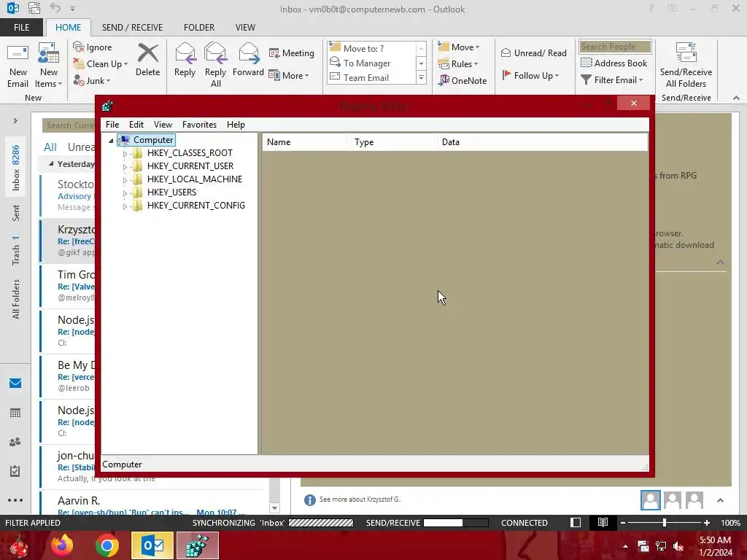Image resolution: width=747 pixels, height=560 pixels.
Task: Select HKEY_CURRENT_CONFIG key
Action: pyautogui.click(x=196, y=205)
